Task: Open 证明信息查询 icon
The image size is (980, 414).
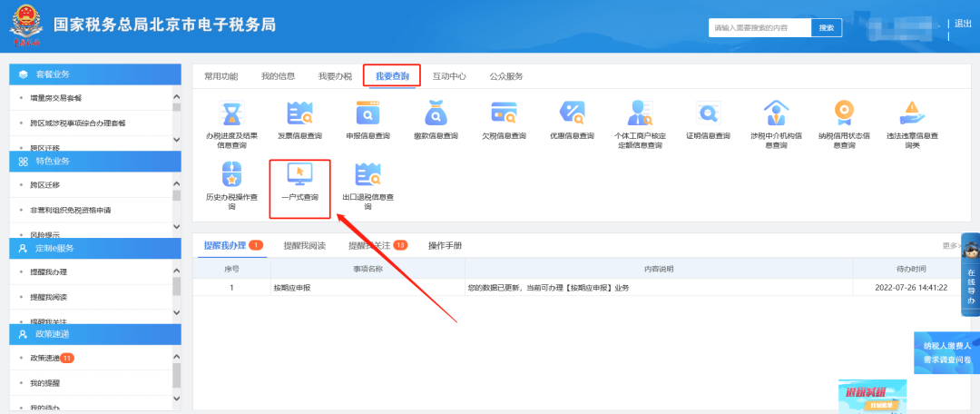Action: [707, 114]
